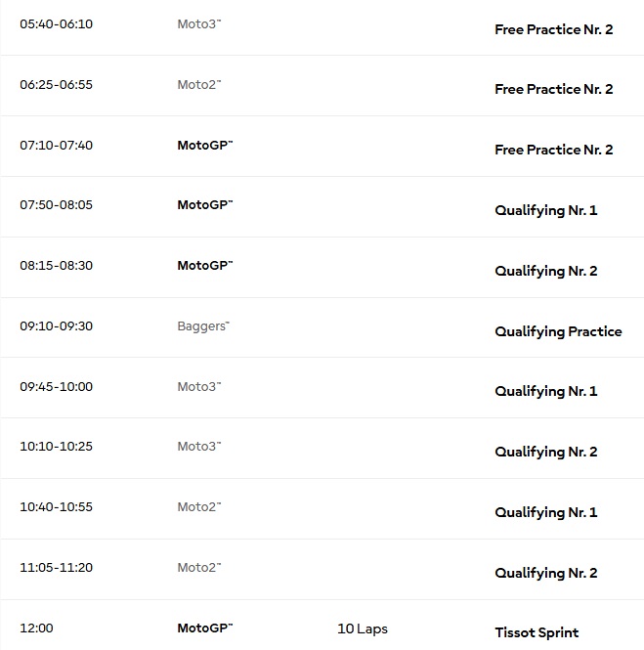The height and width of the screenshot is (650, 644).
Task: Open Moto2 Free Practice Nr. 2 session
Action: click(x=554, y=90)
